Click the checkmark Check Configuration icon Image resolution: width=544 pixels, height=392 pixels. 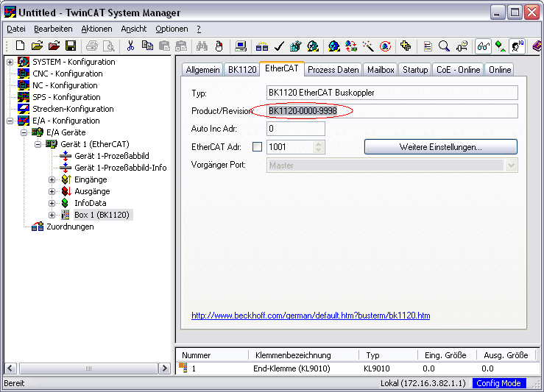(x=279, y=46)
